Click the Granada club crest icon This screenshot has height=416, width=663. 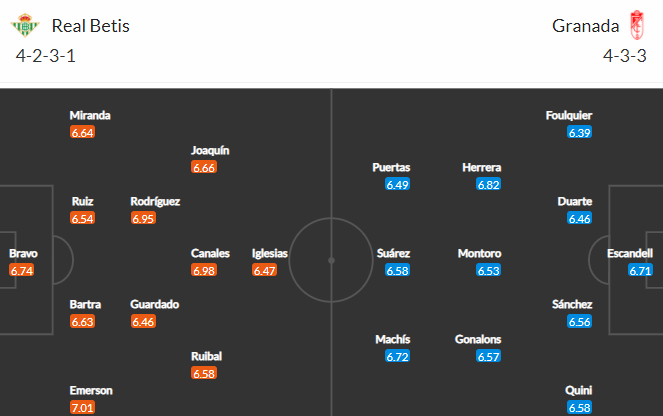click(637, 25)
